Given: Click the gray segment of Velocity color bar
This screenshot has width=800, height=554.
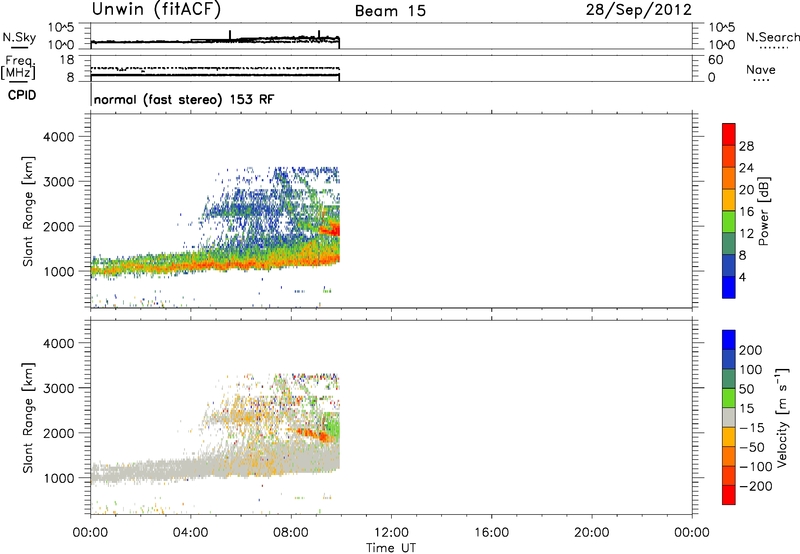Looking at the screenshot, I should [x=729, y=418].
